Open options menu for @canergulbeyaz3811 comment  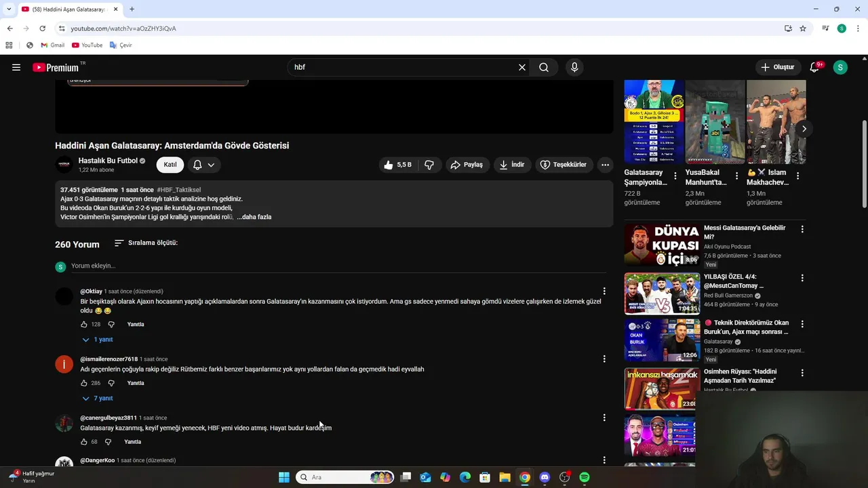click(x=604, y=418)
